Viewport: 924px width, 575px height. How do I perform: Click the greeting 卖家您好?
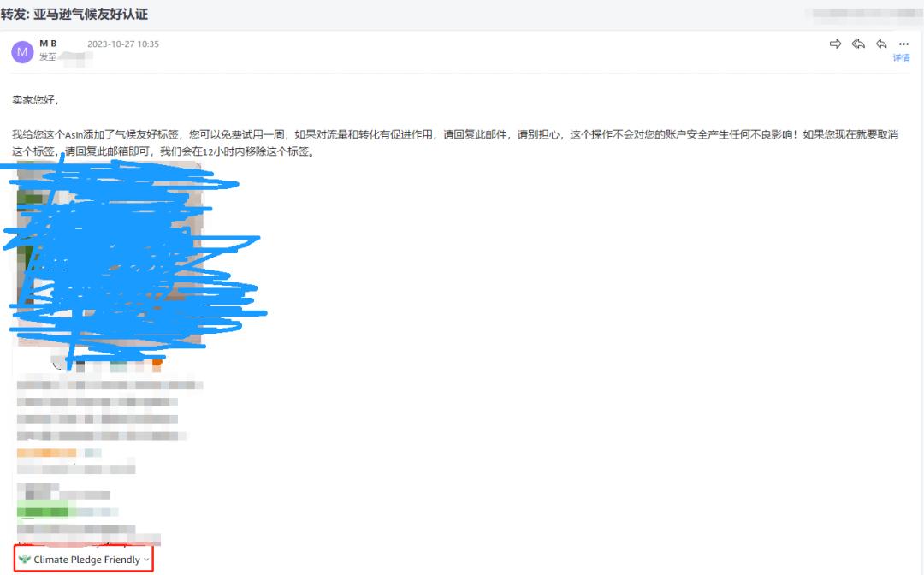coord(35,100)
